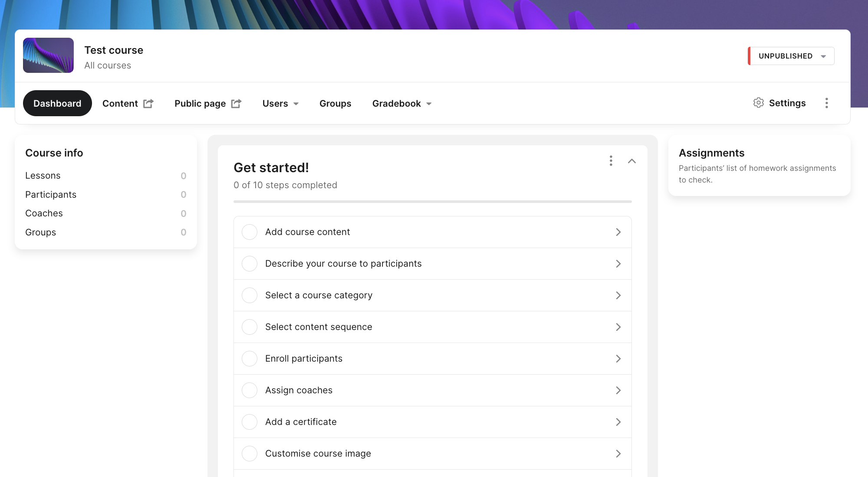Click the steps completed progress bar

coord(432,202)
